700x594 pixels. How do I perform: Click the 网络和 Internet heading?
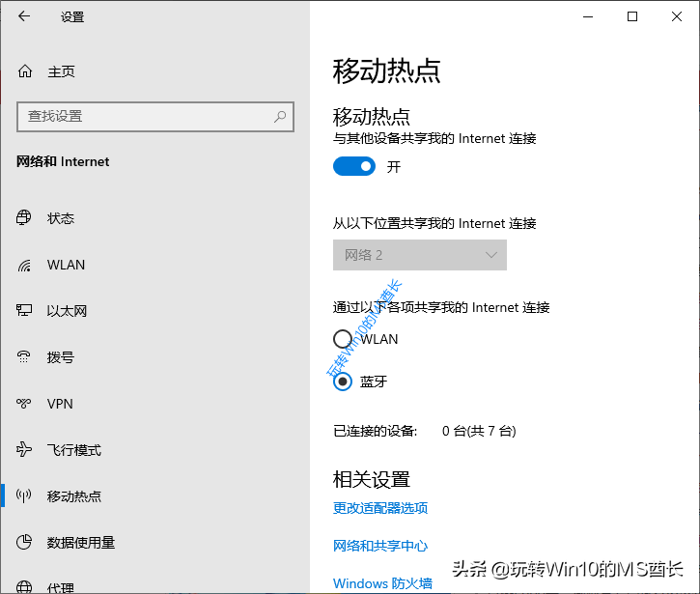[x=63, y=161]
